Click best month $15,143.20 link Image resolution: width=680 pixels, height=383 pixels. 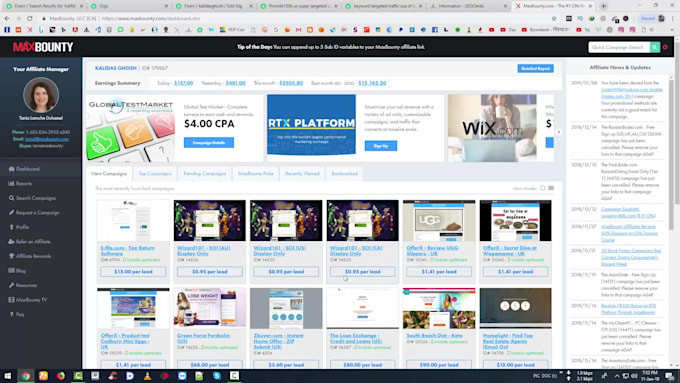point(372,83)
